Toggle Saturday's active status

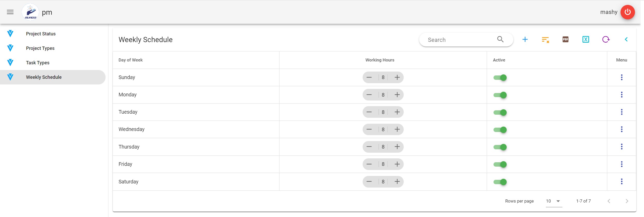(500, 182)
